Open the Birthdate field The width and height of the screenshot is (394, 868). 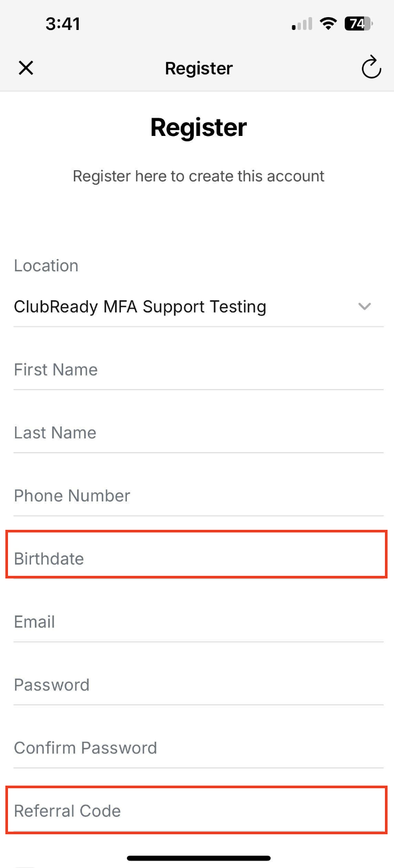196,559
